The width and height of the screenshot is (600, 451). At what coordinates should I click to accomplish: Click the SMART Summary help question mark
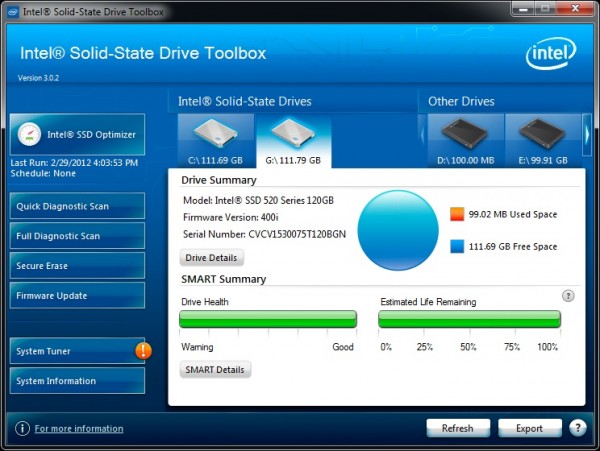pyautogui.click(x=568, y=296)
